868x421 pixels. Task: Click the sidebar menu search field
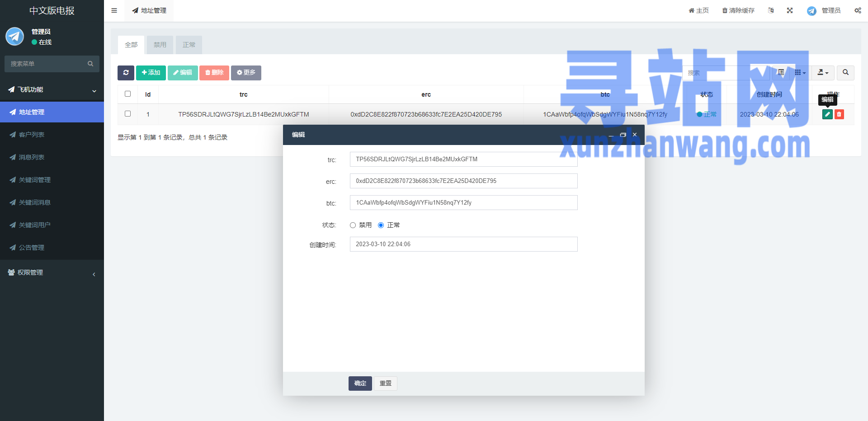44,64
